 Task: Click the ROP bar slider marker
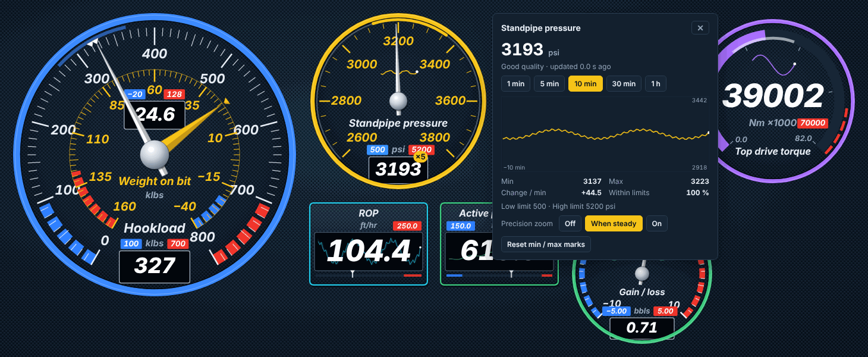coord(353,274)
